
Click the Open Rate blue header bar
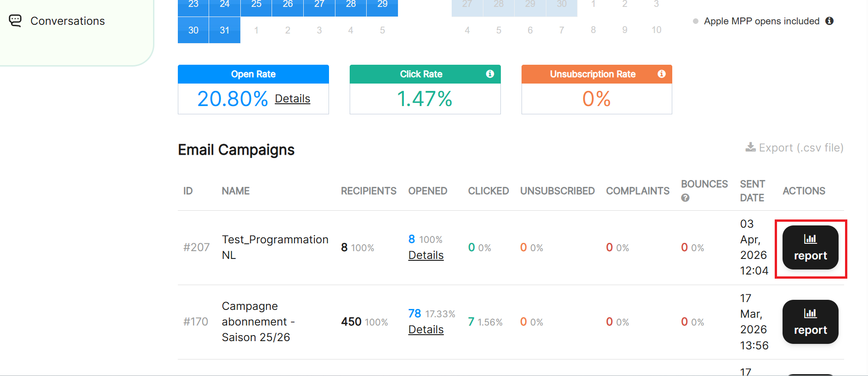(x=253, y=74)
